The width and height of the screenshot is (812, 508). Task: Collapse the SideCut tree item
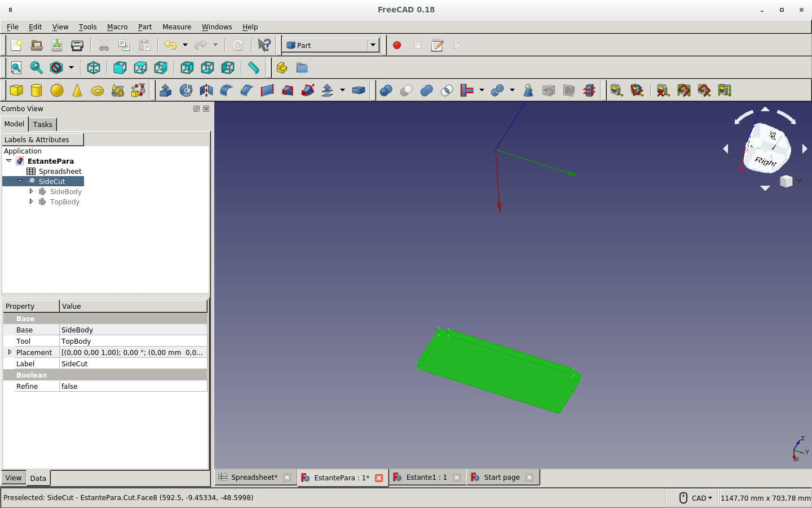pos(20,181)
